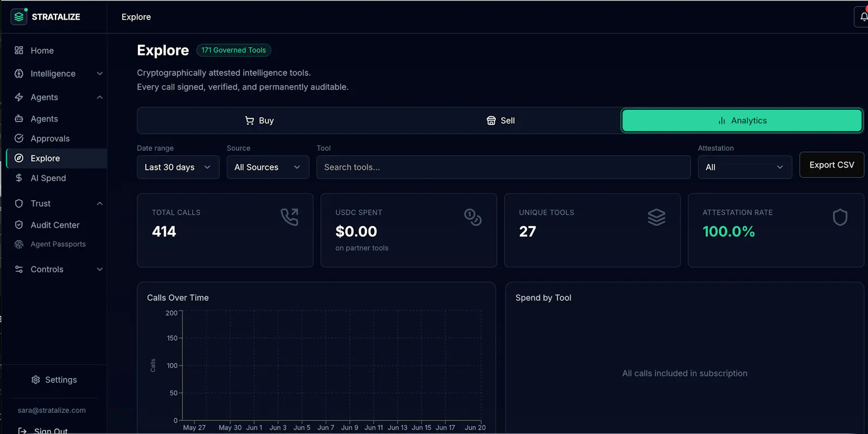Click the USDC Spent coins icon

coord(473,217)
